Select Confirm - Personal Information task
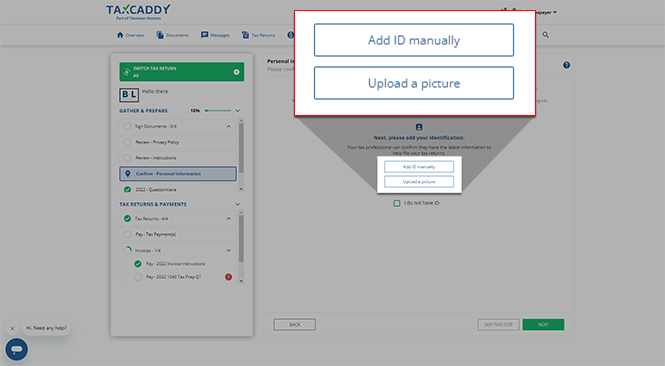Image resolution: width=665 pixels, height=366 pixels. click(x=178, y=173)
